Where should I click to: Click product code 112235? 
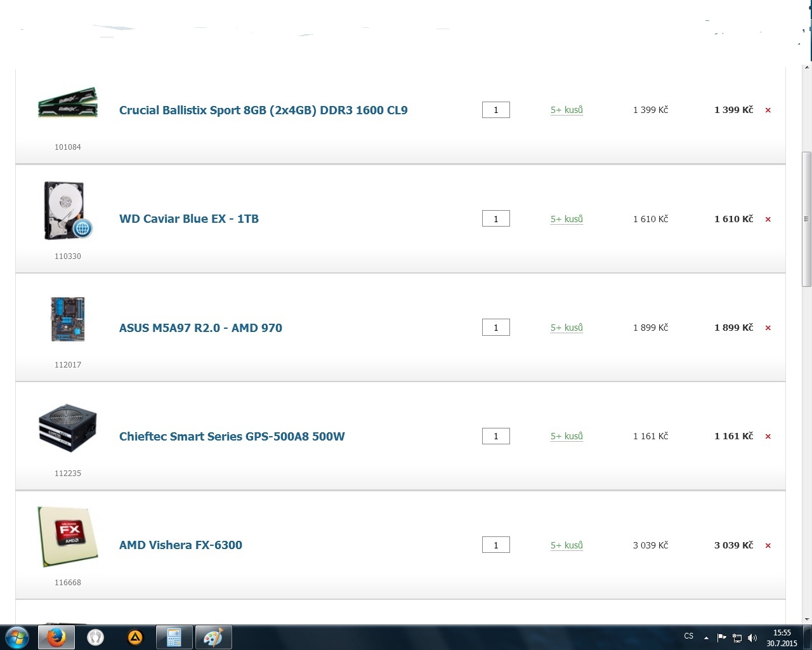(x=68, y=474)
